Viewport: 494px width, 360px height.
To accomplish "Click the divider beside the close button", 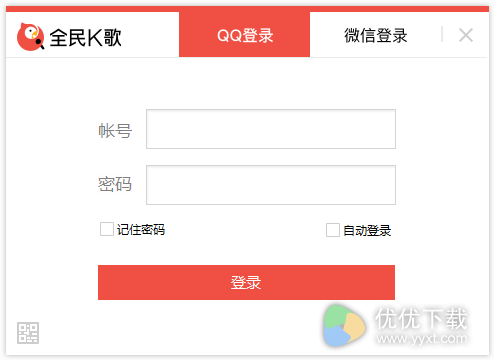I will 442,34.
